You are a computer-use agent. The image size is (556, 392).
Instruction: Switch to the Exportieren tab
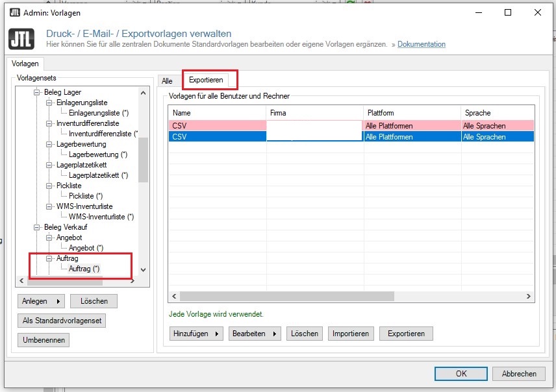(206, 80)
